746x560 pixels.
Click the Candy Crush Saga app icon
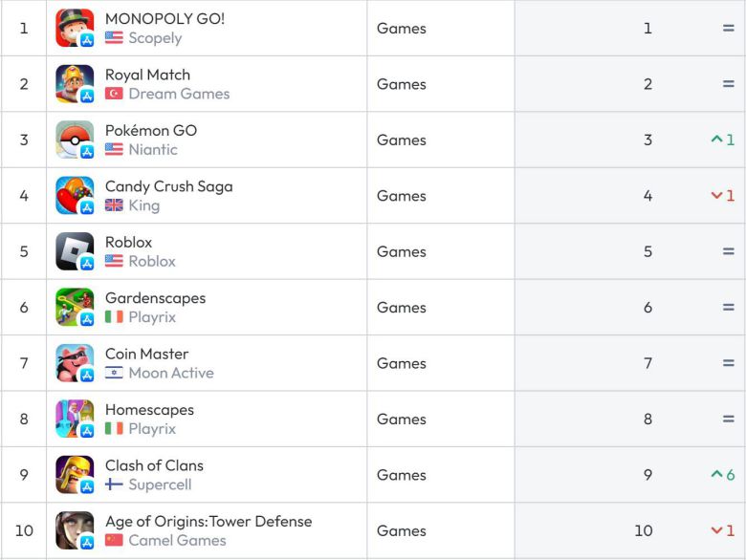[75, 196]
